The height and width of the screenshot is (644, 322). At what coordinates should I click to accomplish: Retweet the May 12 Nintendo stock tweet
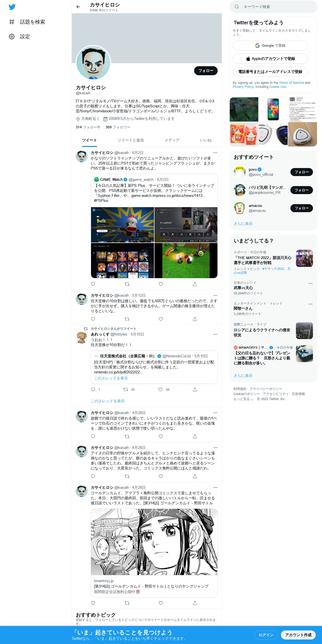tap(127, 319)
